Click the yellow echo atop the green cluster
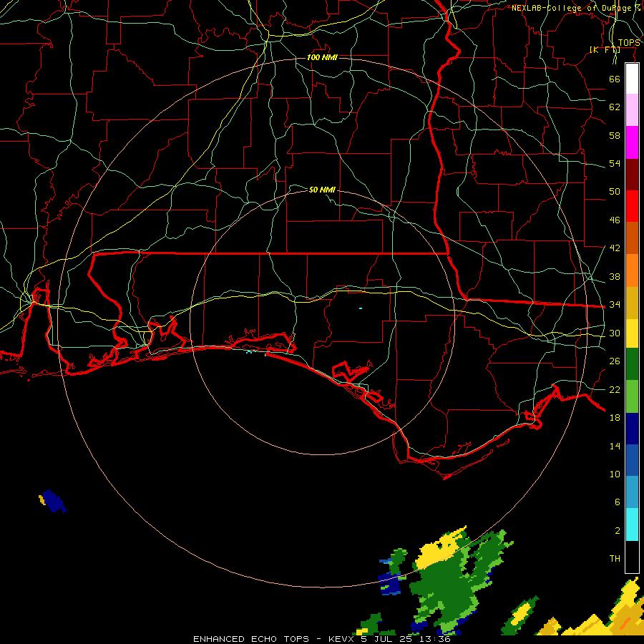 pyautogui.click(x=441, y=548)
